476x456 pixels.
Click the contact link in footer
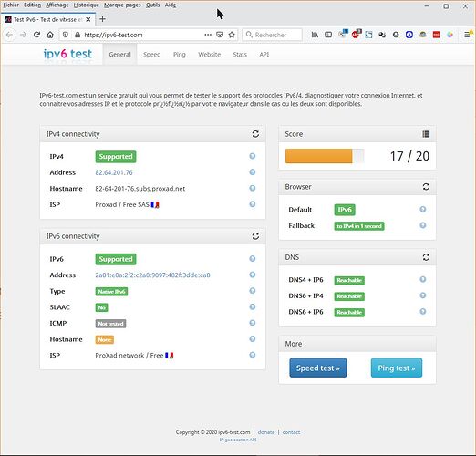click(x=291, y=432)
